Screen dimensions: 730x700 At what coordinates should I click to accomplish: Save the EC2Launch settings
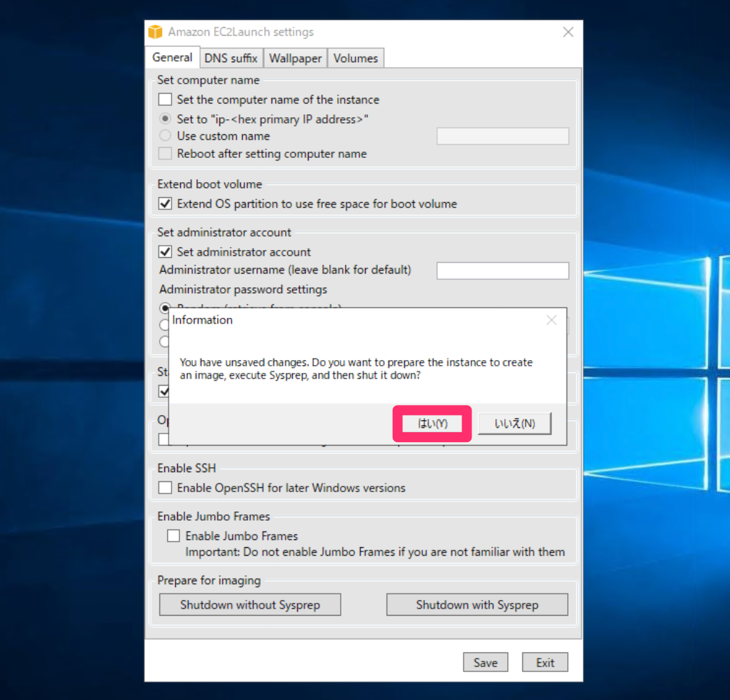485,662
